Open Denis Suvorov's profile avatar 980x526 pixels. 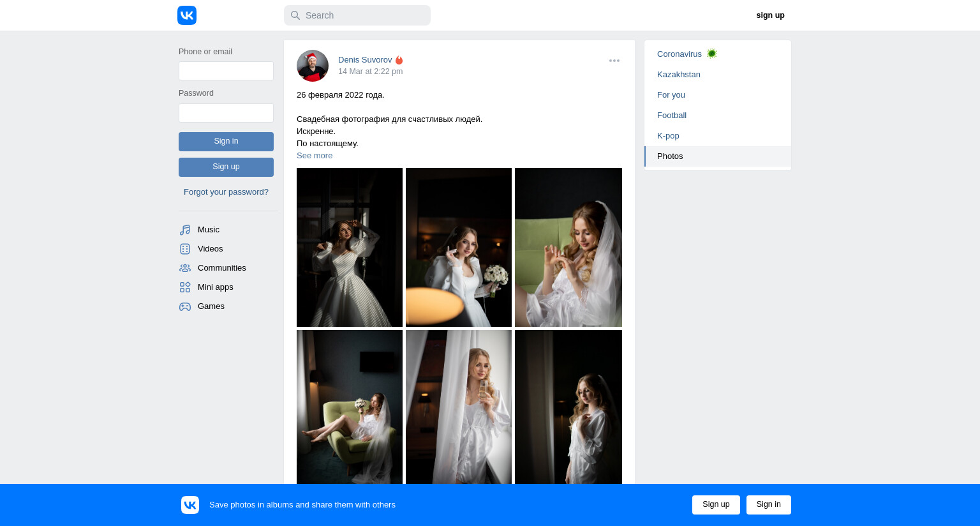313,66
